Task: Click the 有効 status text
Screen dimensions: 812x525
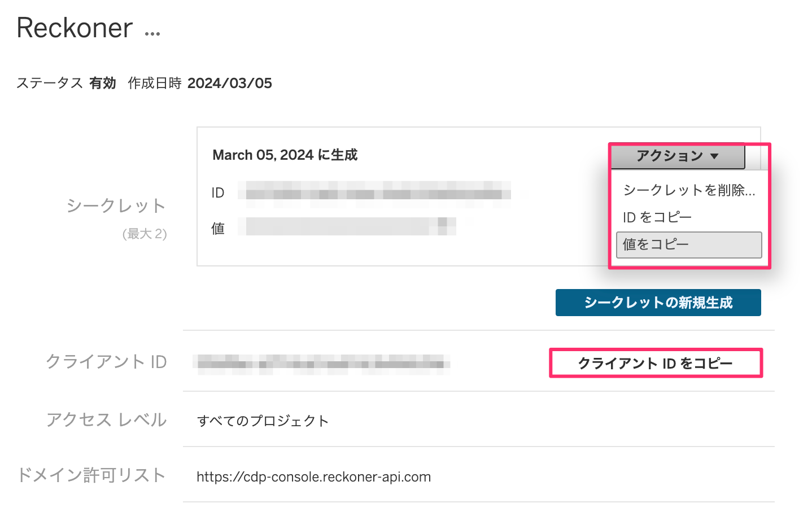Action: click(102, 83)
